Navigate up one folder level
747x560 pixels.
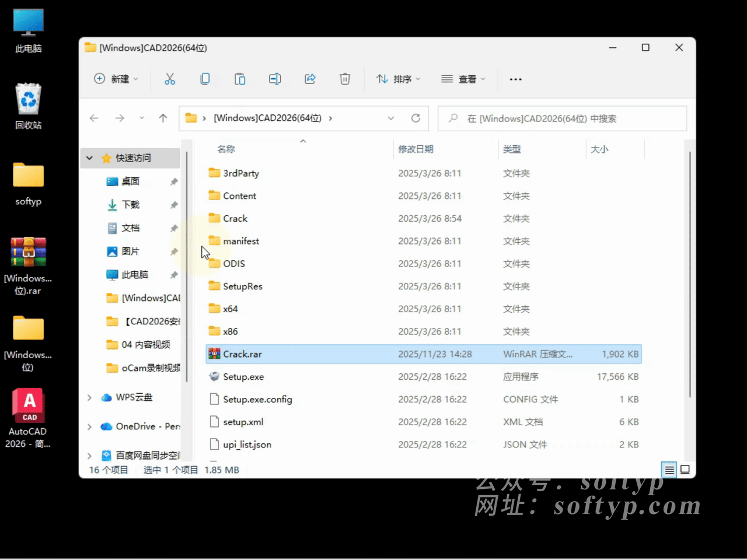[x=163, y=118]
